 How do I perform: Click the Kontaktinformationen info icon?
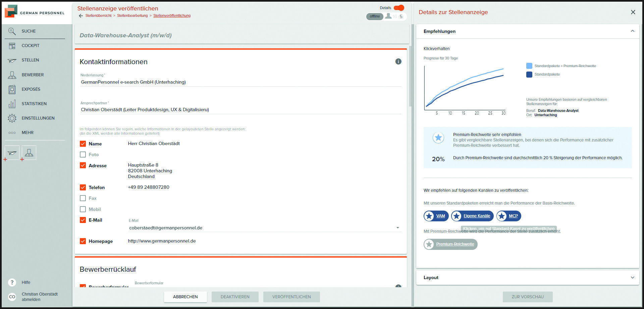(x=398, y=61)
